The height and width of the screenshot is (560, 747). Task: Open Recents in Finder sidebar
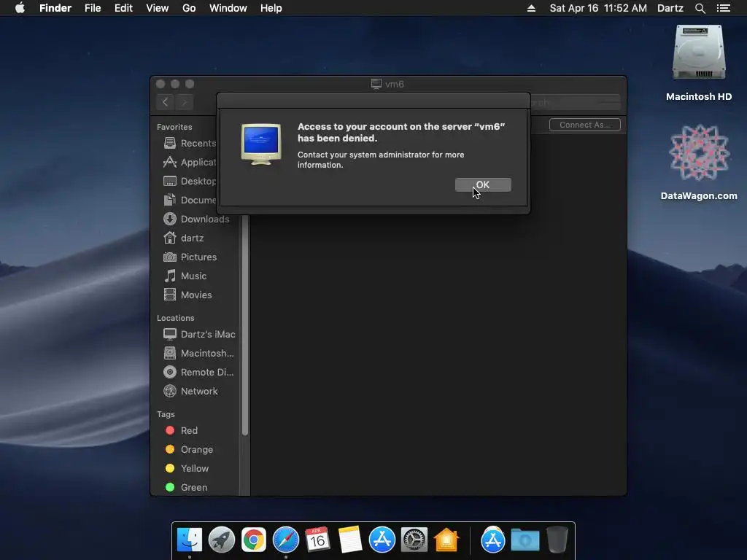190,144
